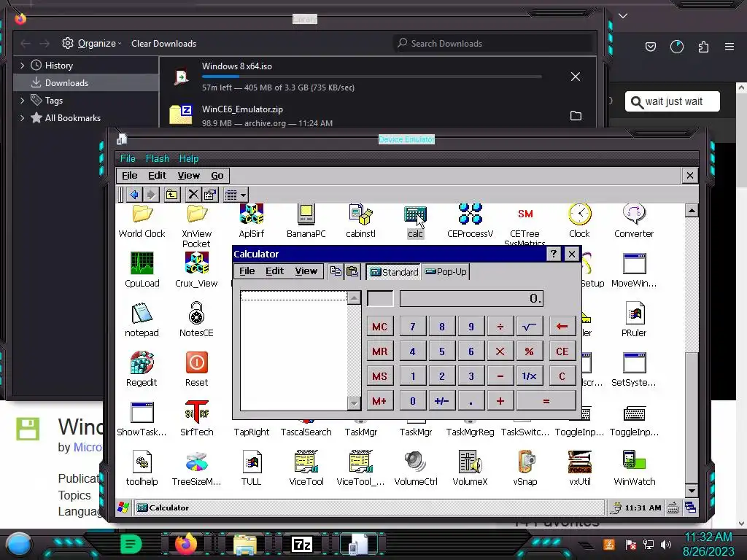The image size is (747, 560).
Task: Click the explorer scrollbar down arrow
Action: click(692, 491)
